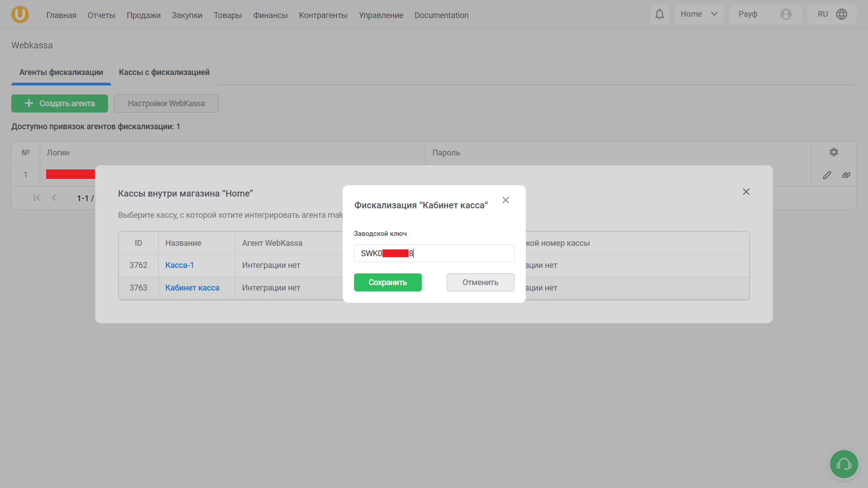The image size is (868, 488).
Task: Click the user profile avatar icon
Action: (786, 14)
